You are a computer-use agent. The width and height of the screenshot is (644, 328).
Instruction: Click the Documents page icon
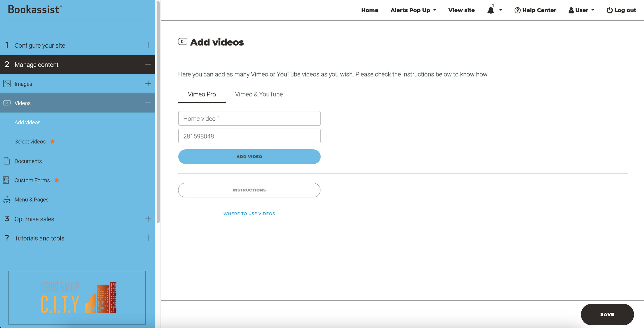pos(7,161)
